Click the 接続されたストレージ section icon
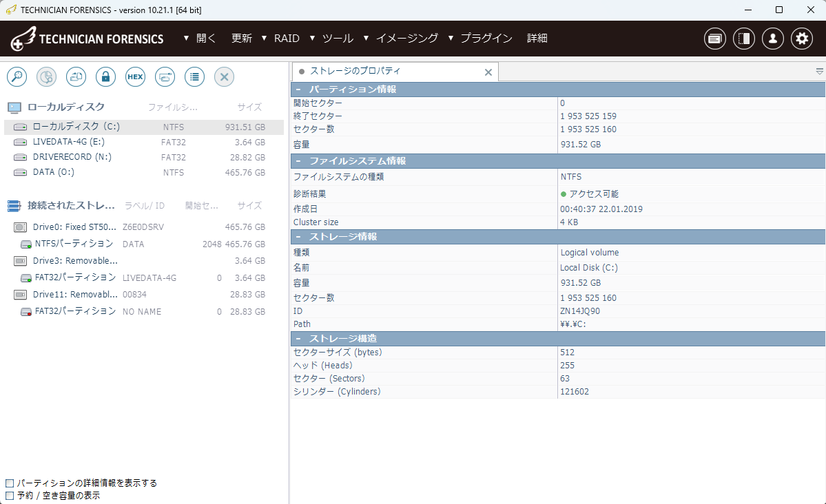This screenshot has height=504, width=826. click(x=14, y=206)
